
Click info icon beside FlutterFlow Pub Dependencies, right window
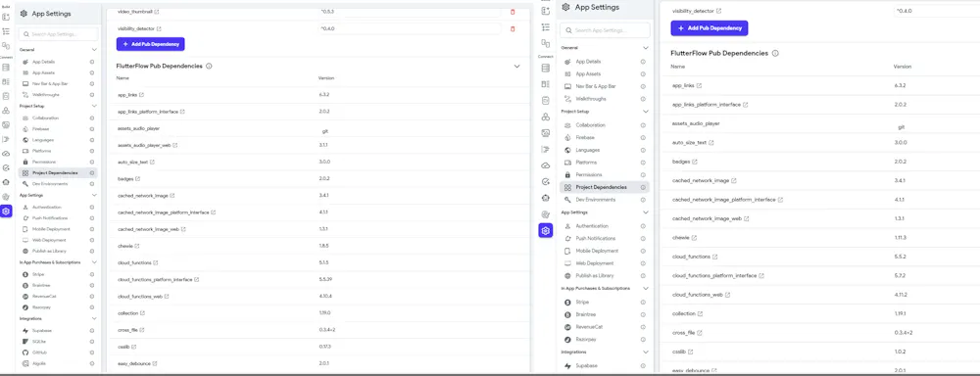[775, 54]
